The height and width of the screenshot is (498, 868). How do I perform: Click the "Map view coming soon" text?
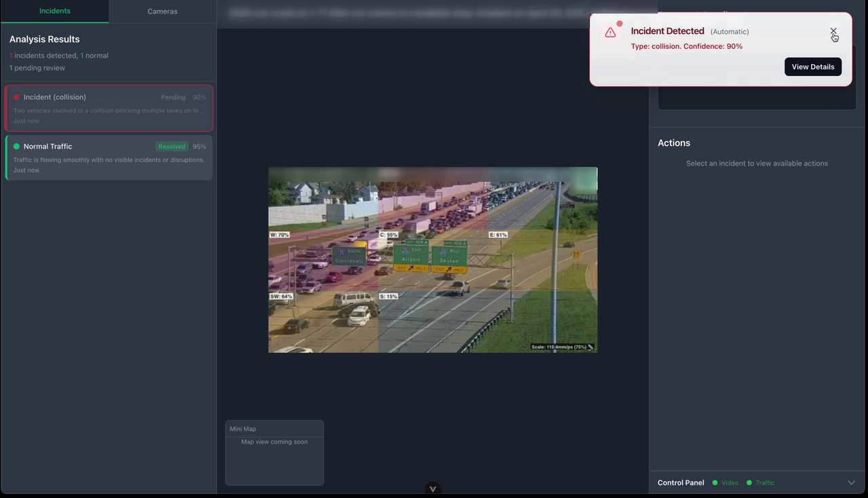point(275,442)
